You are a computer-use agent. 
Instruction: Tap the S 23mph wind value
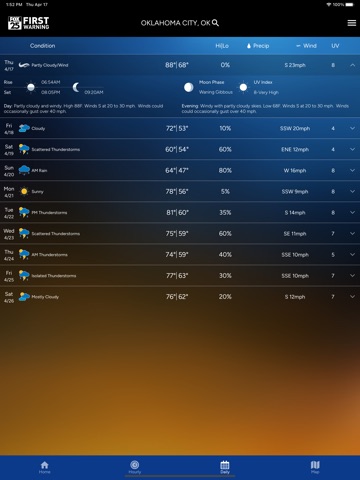click(295, 65)
